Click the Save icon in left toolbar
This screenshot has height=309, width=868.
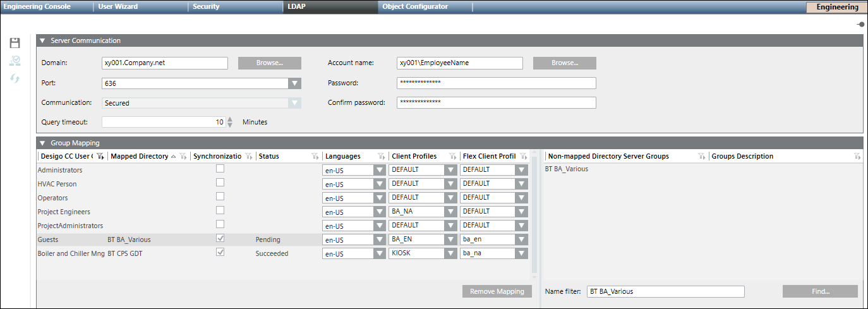[15, 43]
